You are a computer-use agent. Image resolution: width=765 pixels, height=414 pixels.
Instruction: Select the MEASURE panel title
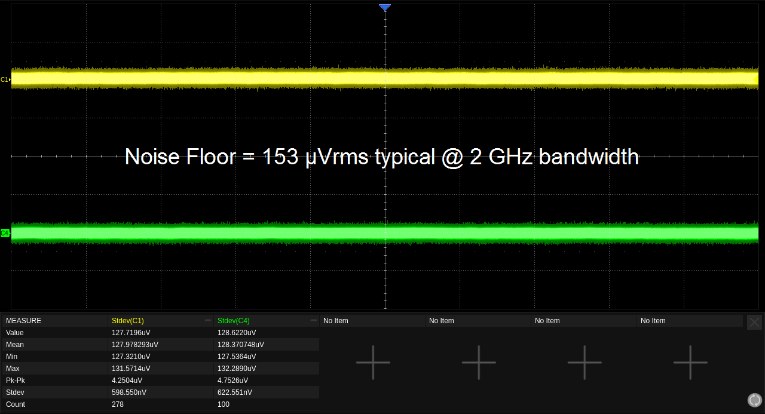coord(23,320)
